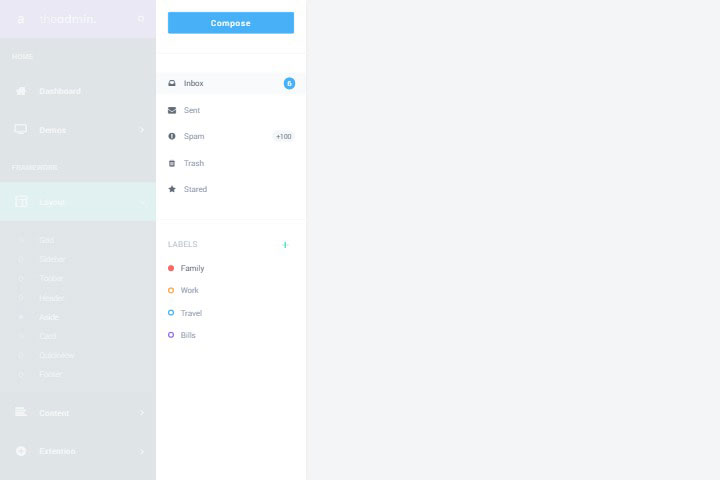The image size is (720, 480).
Task: Click the Sent envelope icon
Action: click(172, 110)
